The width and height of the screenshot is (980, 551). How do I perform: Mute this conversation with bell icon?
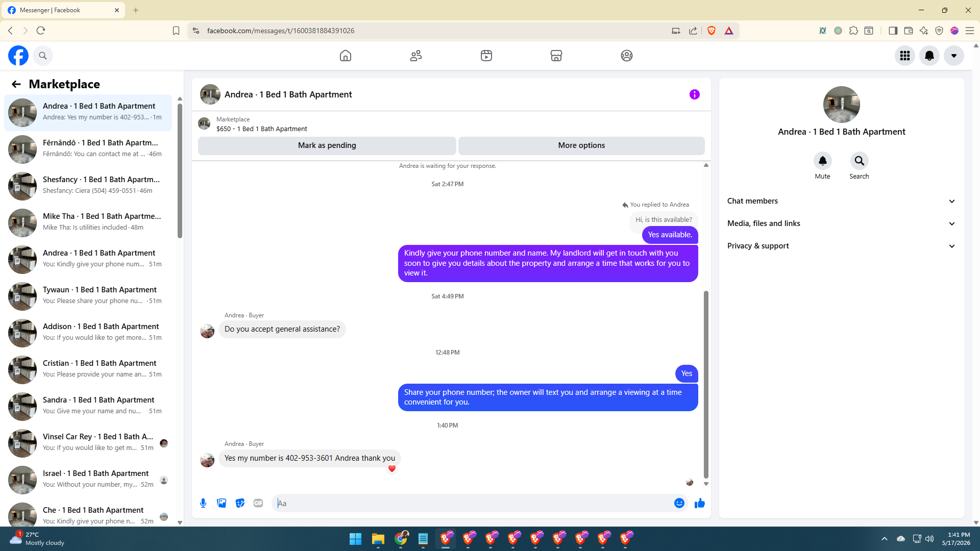coord(823,161)
